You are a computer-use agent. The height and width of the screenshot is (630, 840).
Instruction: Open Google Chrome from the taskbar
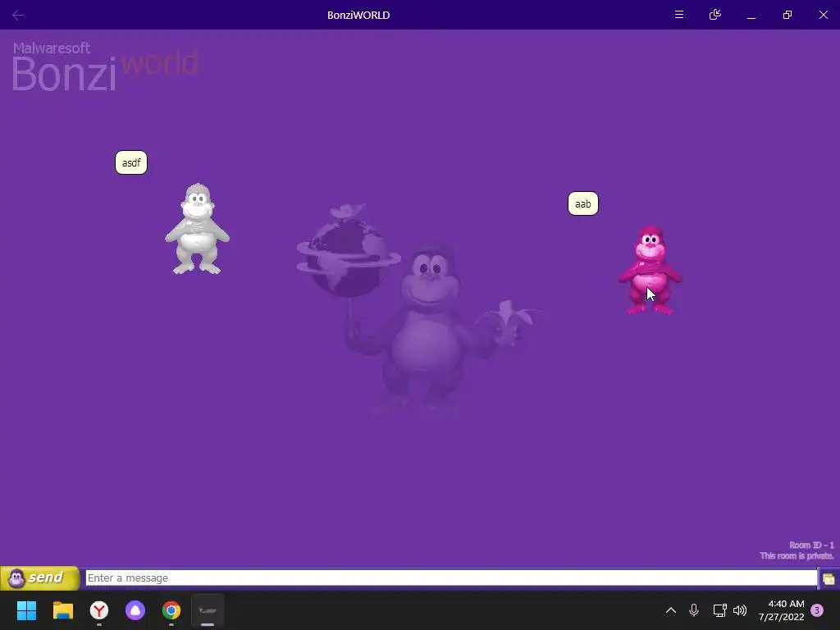[x=171, y=610]
